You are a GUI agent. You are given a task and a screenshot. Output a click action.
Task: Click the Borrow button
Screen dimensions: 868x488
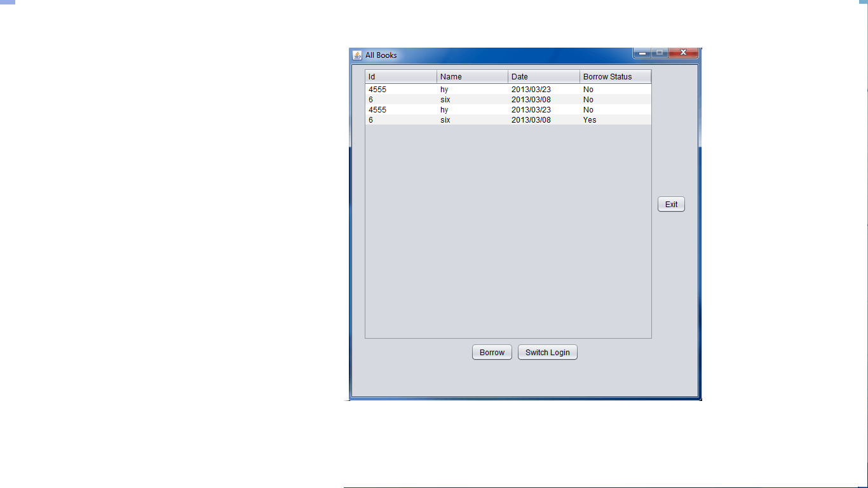coord(492,352)
